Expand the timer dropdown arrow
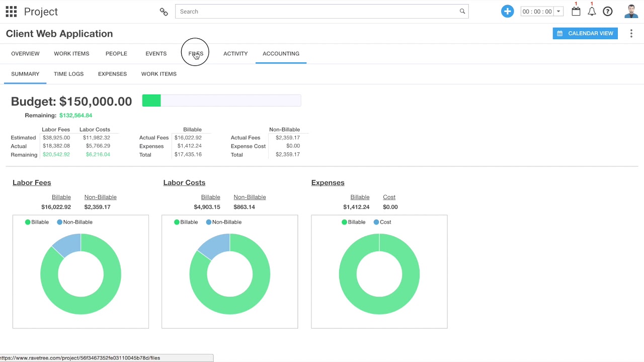The width and height of the screenshot is (644, 362). click(558, 12)
